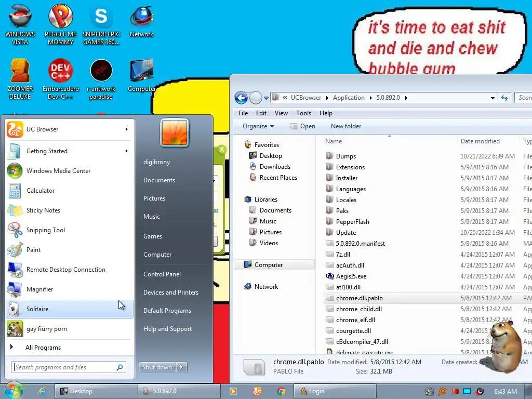Sort files by the Date modified column
Screen dimensions: 532x399
pyautogui.click(x=488, y=141)
